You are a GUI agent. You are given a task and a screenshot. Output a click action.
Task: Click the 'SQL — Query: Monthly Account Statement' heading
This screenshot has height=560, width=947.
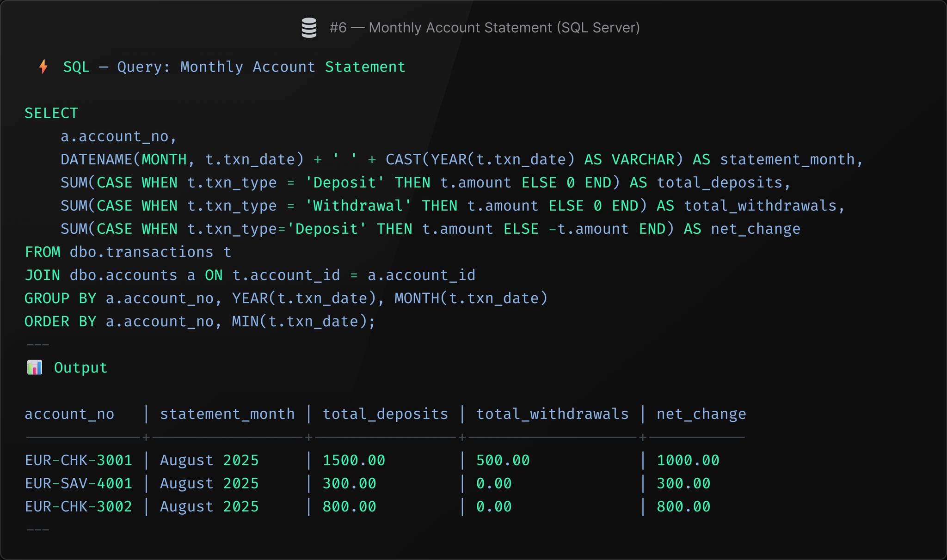coord(234,67)
